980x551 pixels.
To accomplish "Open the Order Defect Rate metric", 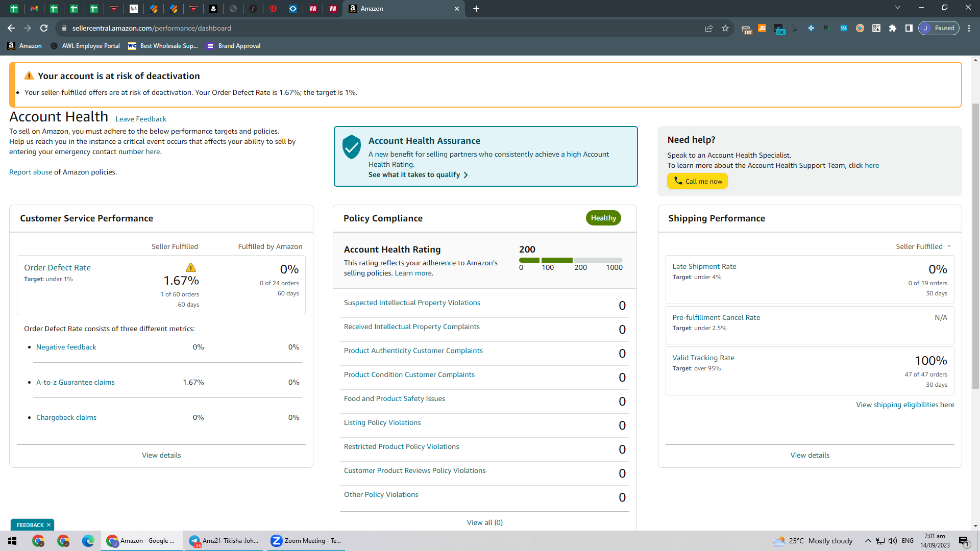I will (57, 267).
